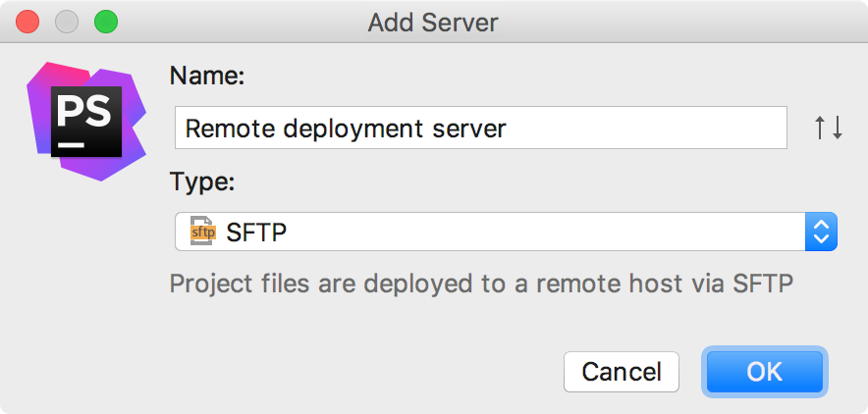Click the down arrow of the arrows icon
The height and width of the screenshot is (414, 868).
pyautogui.click(x=837, y=128)
